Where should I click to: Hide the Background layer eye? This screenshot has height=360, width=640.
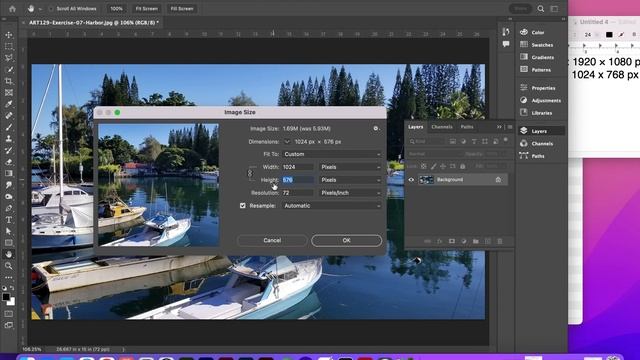click(x=411, y=180)
